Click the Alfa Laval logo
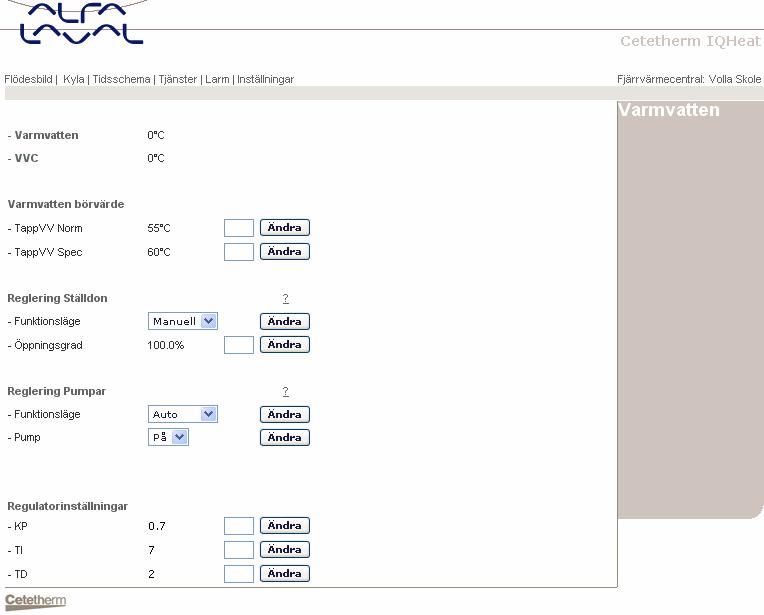This screenshot has height=615, width=764. (81, 23)
